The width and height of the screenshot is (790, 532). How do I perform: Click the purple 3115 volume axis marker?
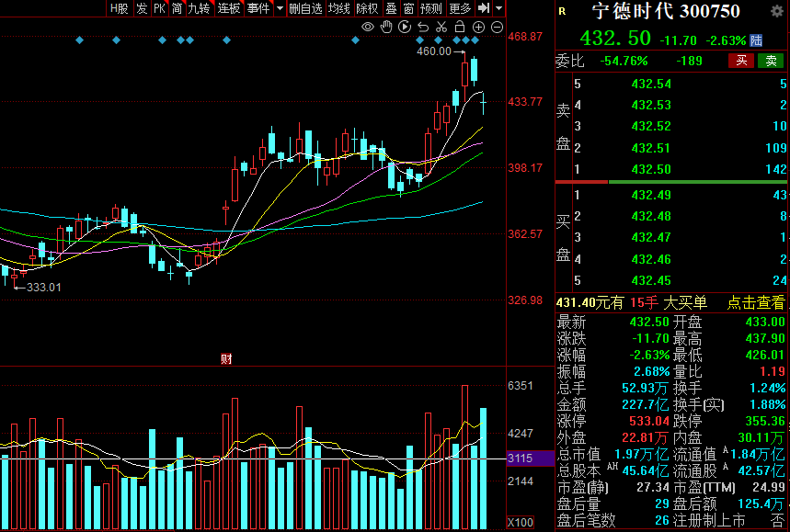click(x=520, y=458)
